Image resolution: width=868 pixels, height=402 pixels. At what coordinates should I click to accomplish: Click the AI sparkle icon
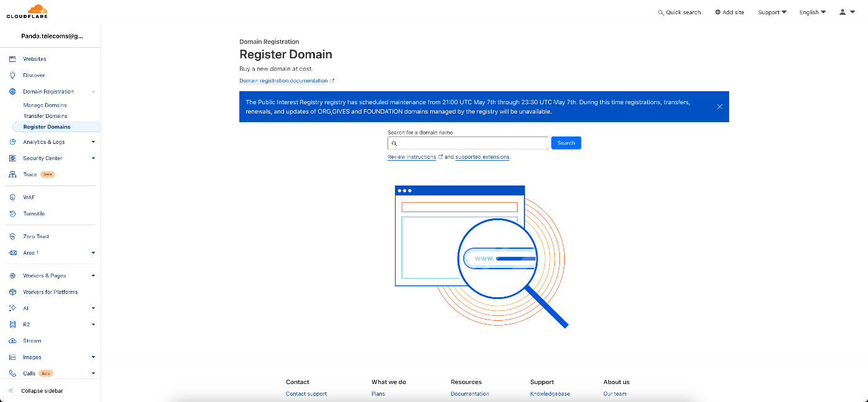[12, 308]
